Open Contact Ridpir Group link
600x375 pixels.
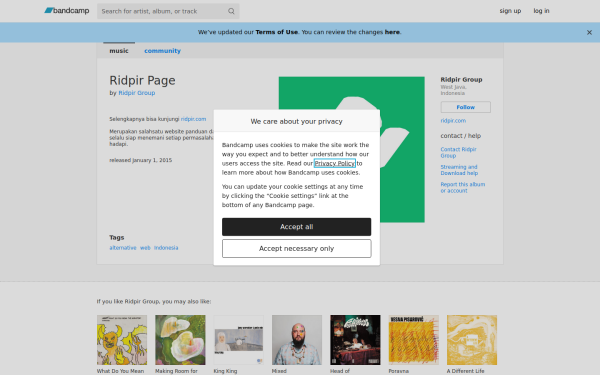(458, 152)
